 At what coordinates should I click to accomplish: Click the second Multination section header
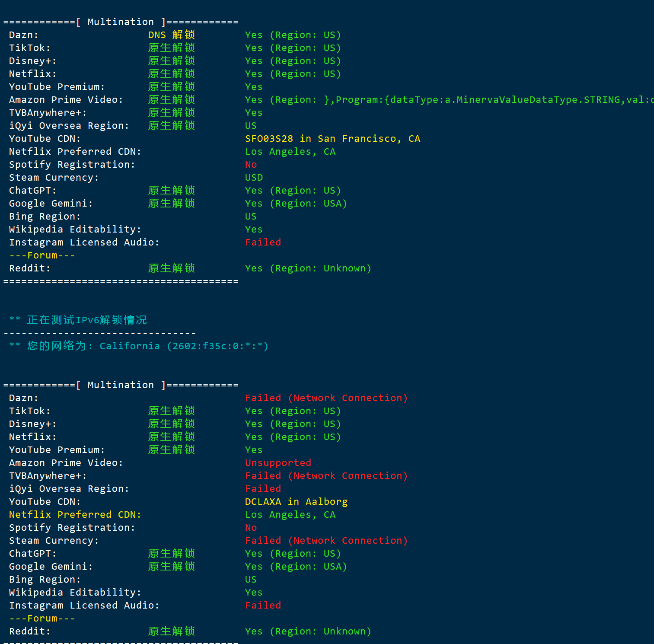click(121, 385)
